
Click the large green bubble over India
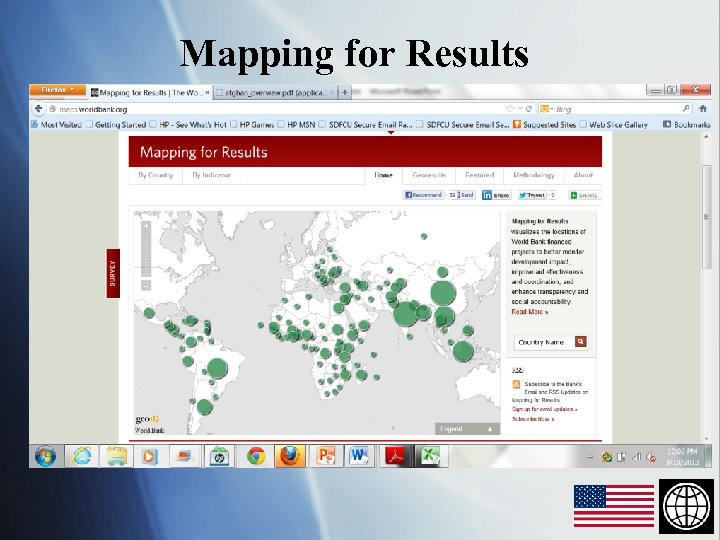point(405,314)
